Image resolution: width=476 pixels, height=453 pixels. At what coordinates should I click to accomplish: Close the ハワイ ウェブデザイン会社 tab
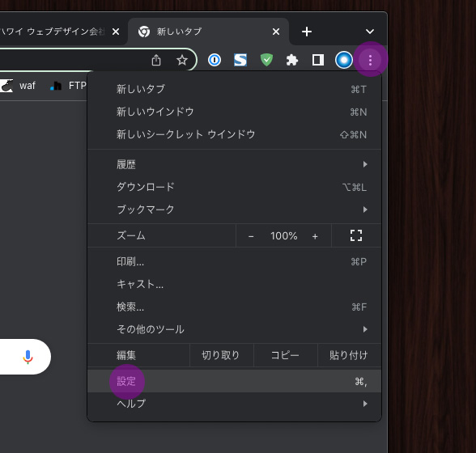(x=116, y=32)
